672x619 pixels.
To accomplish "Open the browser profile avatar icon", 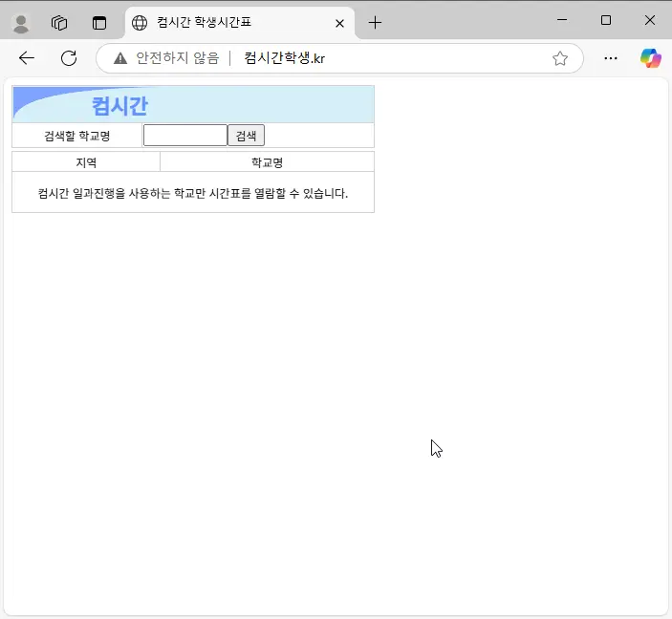I will coord(21,23).
